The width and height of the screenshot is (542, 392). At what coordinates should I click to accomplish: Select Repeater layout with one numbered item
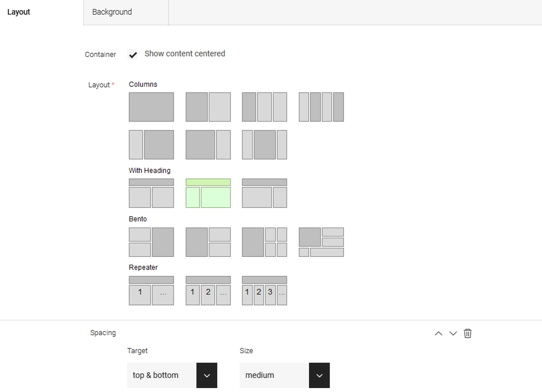[x=151, y=291]
